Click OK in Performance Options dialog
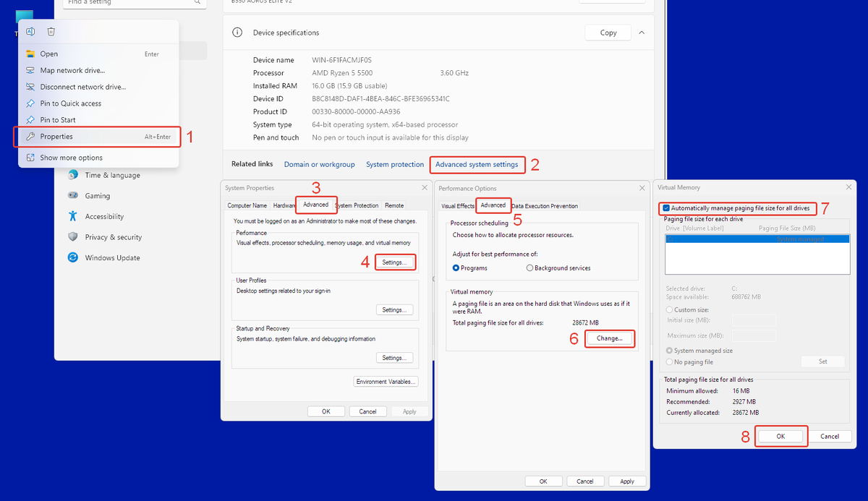The height and width of the screenshot is (501, 868). [543, 481]
